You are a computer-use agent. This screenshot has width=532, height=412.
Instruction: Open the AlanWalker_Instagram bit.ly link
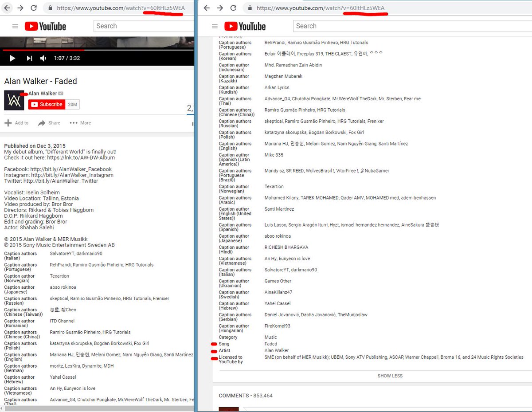click(72, 175)
